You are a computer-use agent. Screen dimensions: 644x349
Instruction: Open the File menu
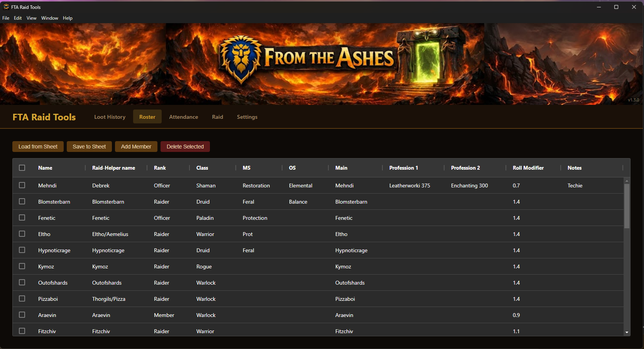6,18
